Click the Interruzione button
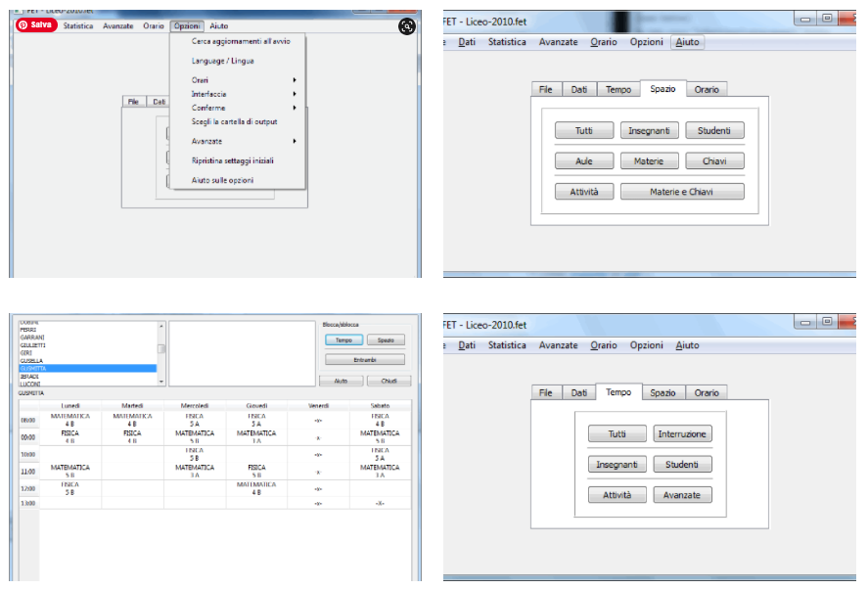Image resolution: width=868 pixels, height=589 pixels. pos(682,434)
